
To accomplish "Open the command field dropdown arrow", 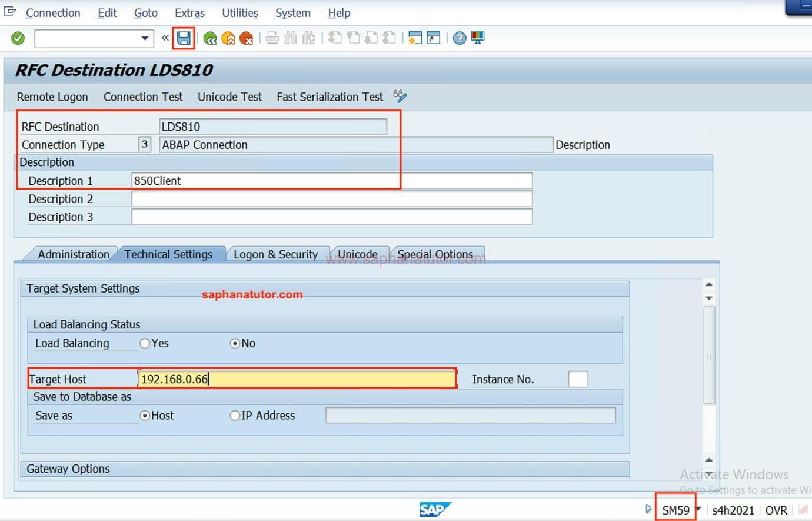I will [145, 39].
